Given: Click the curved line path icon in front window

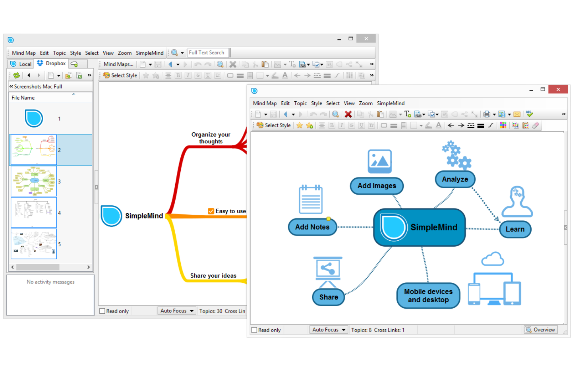Looking at the screenshot, I should pyautogui.click(x=491, y=126).
